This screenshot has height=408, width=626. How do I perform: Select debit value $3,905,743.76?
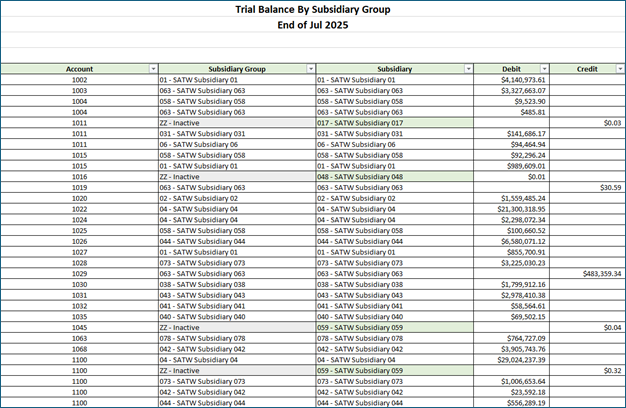coord(511,349)
